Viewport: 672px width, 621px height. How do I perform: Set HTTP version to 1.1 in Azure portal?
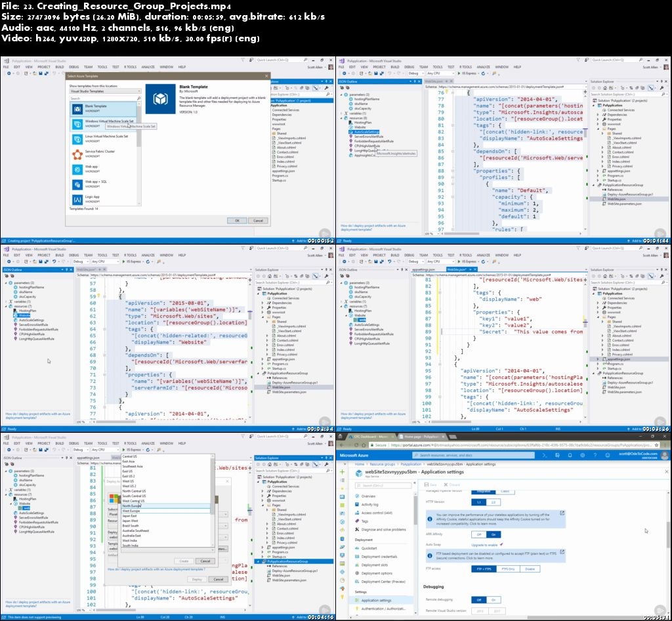(479, 502)
